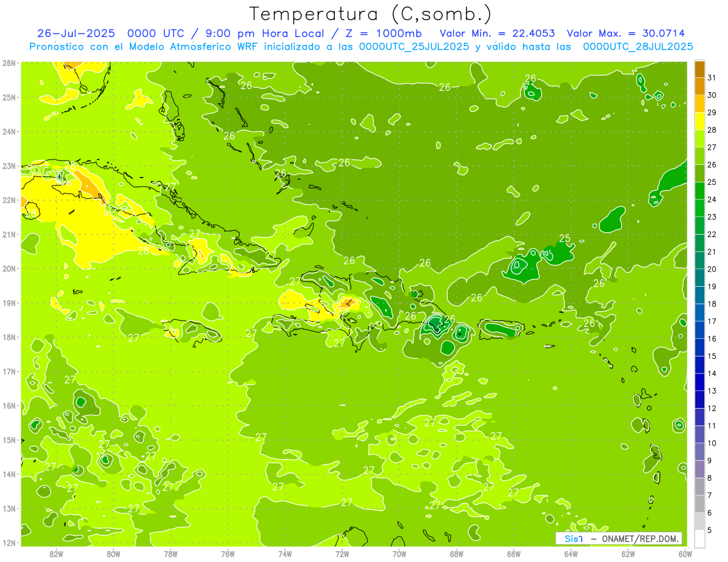
Task: Click the 60W longitude axis label
Action: 685,554
